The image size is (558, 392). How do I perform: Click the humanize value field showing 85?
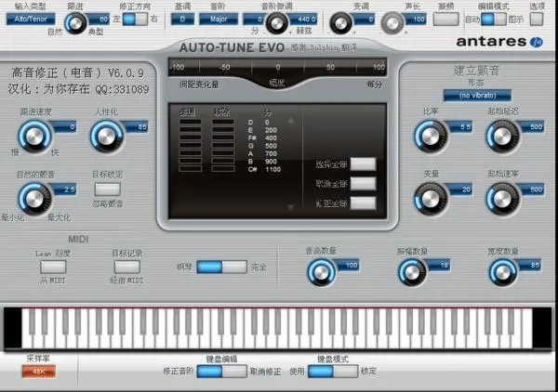[136, 127]
